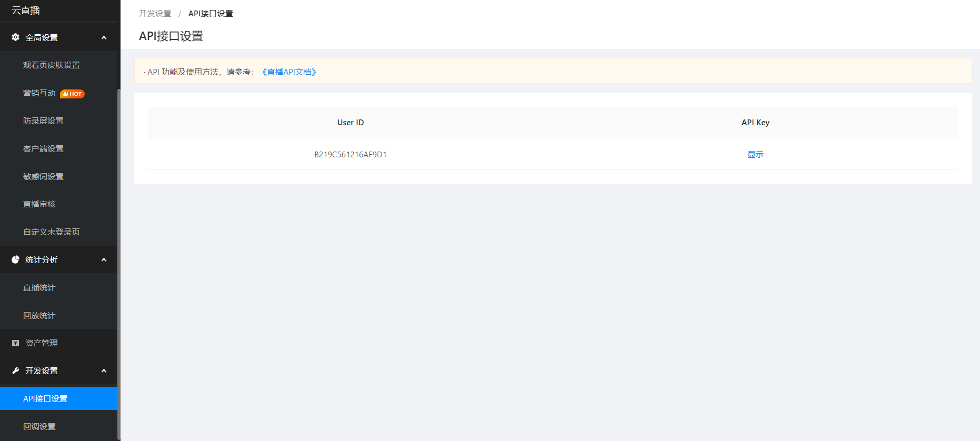Select the active API接口设置 menu item

pos(58,398)
